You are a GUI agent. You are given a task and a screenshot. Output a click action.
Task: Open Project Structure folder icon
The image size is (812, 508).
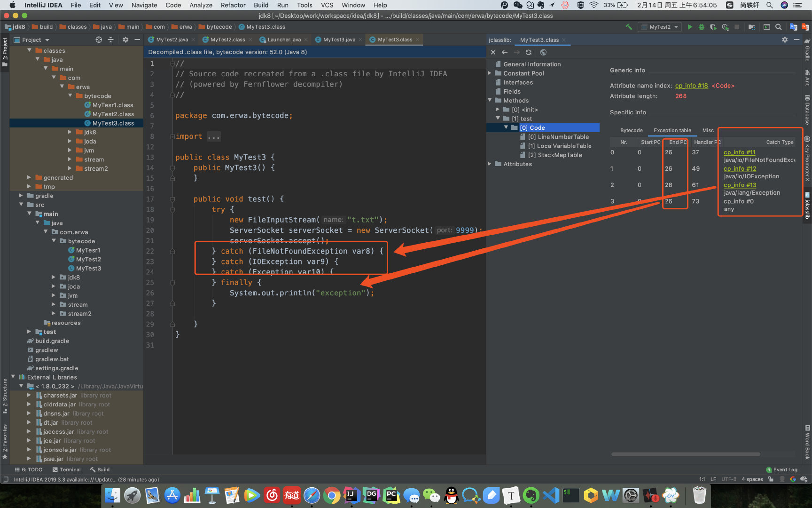coord(752,27)
